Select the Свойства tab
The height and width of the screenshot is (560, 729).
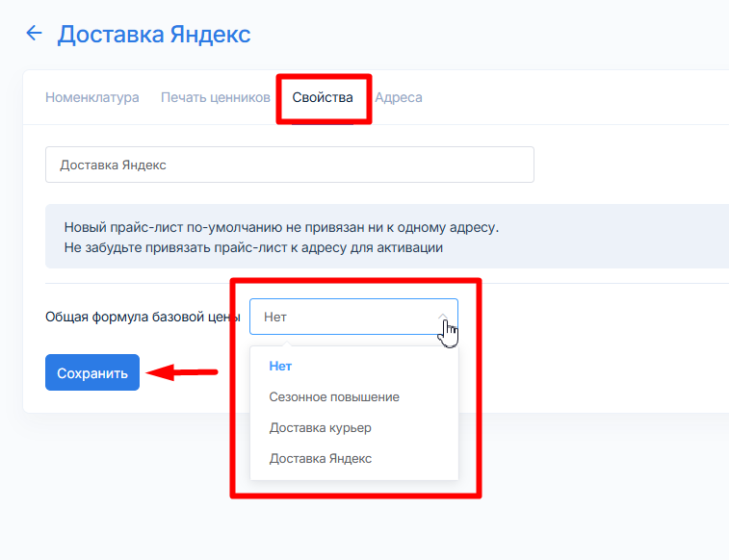tap(323, 97)
